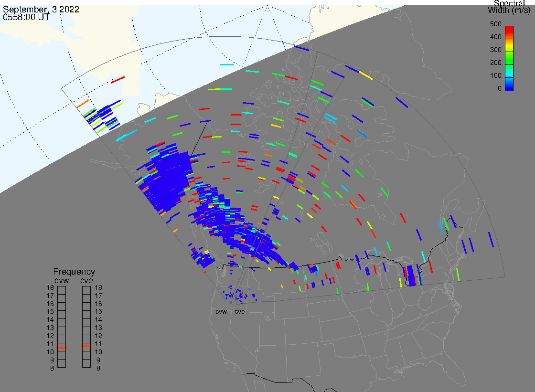Click the cvw column header under Frequency
Image resolution: width=535 pixels, height=392 pixels.
tap(62, 280)
